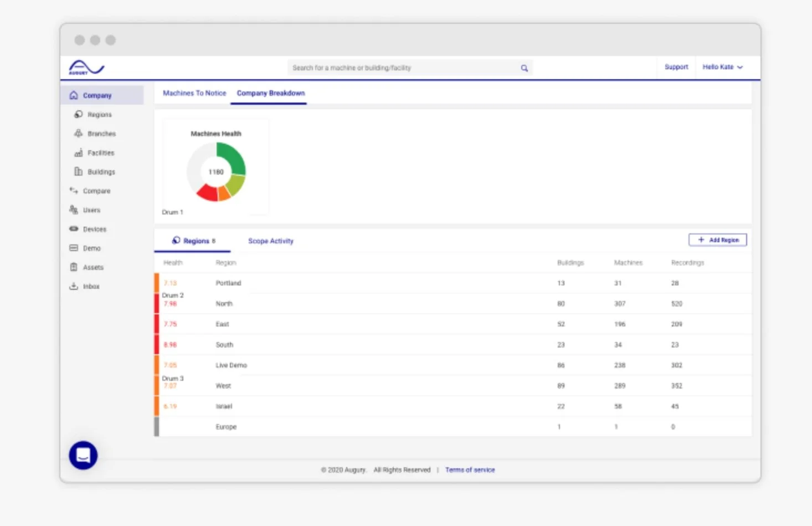The image size is (812, 526).
Task: Click the Inbox download icon in the sidebar
Action: click(74, 286)
